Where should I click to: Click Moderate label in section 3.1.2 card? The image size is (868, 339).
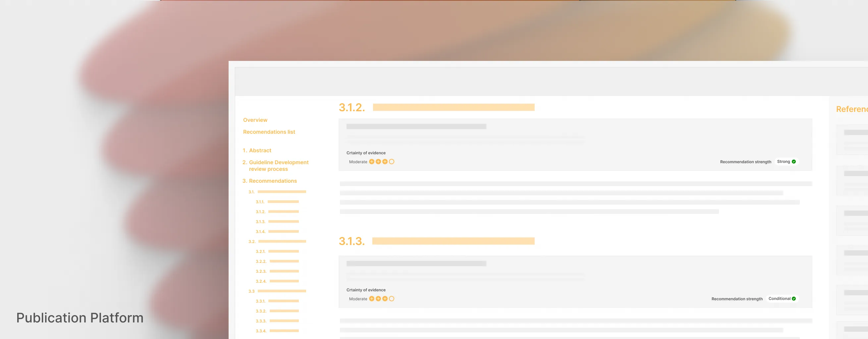click(x=358, y=162)
